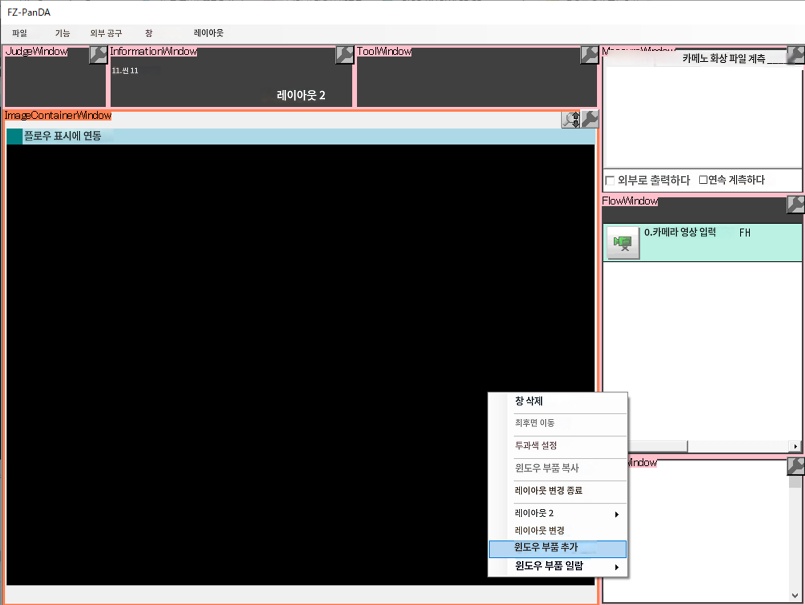Tick the 연속 계측하다 checkbox
This screenshot has height=605, width=805.
pos(703,180)
